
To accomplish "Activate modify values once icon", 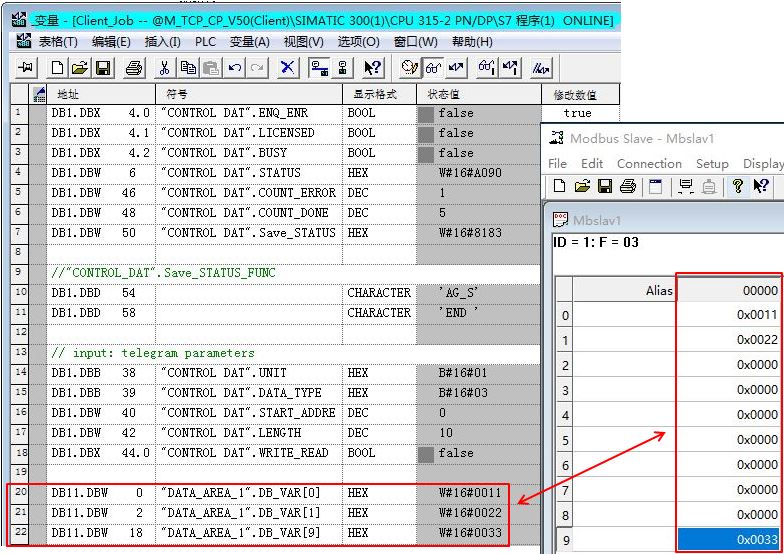I will [x=510, y=68].
